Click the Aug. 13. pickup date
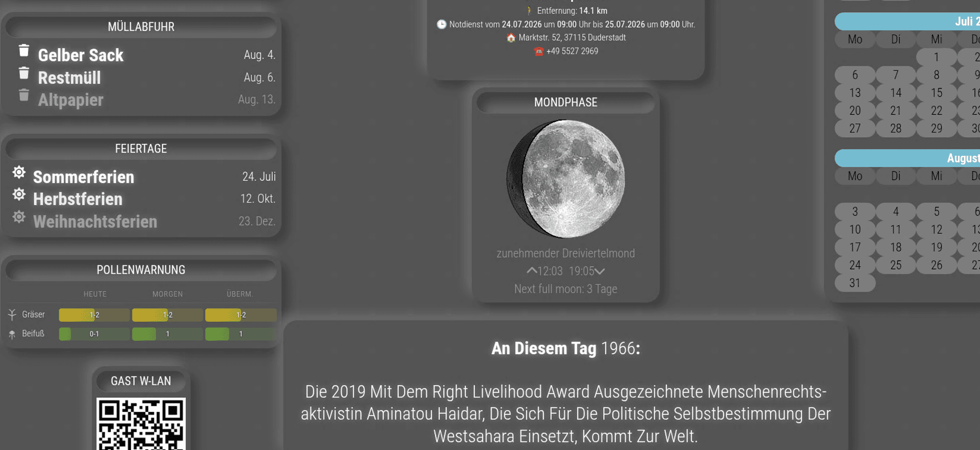Screen dimensions: 980x450 tap(257, 99)
